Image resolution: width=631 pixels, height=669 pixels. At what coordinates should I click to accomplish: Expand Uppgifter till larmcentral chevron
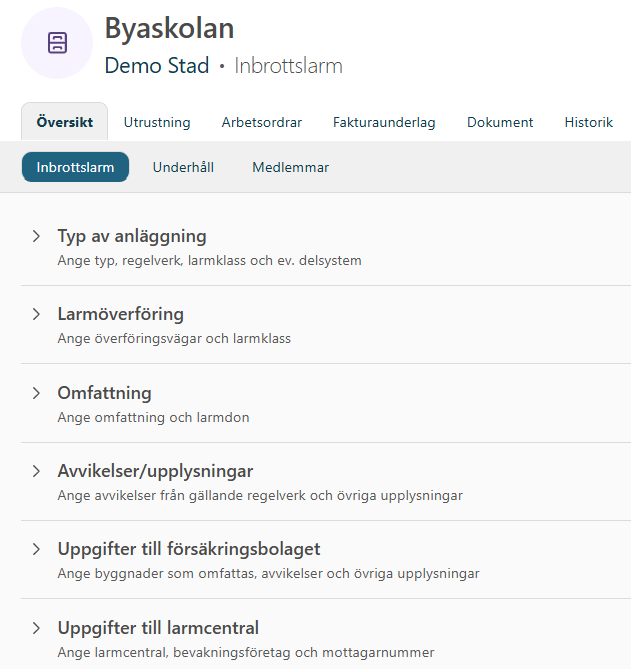point(36,628)
